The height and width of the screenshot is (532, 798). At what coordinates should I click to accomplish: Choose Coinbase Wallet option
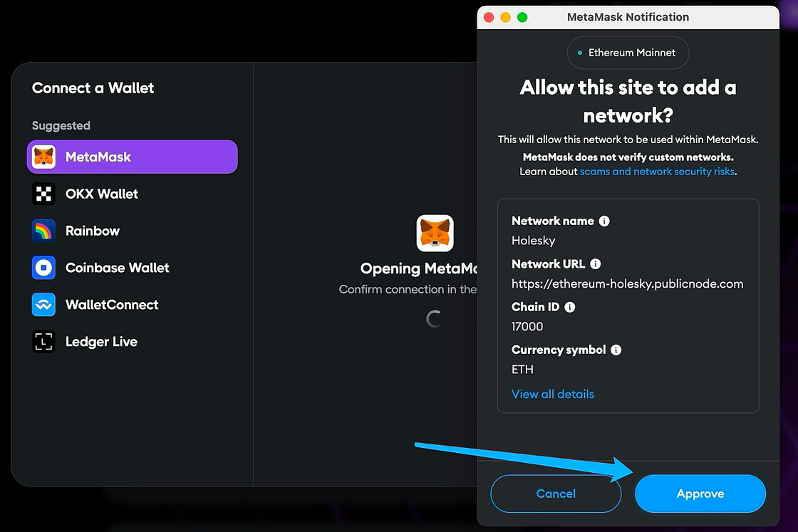pyautogui.click(x=118, y=268)
